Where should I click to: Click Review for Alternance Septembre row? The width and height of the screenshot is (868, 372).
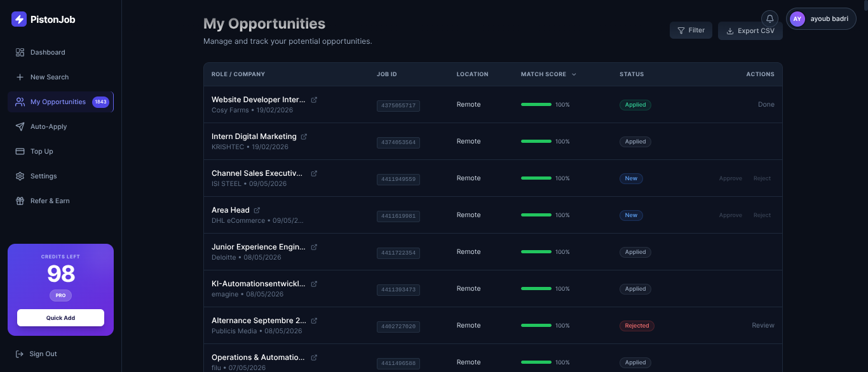(x=763, y=325)
